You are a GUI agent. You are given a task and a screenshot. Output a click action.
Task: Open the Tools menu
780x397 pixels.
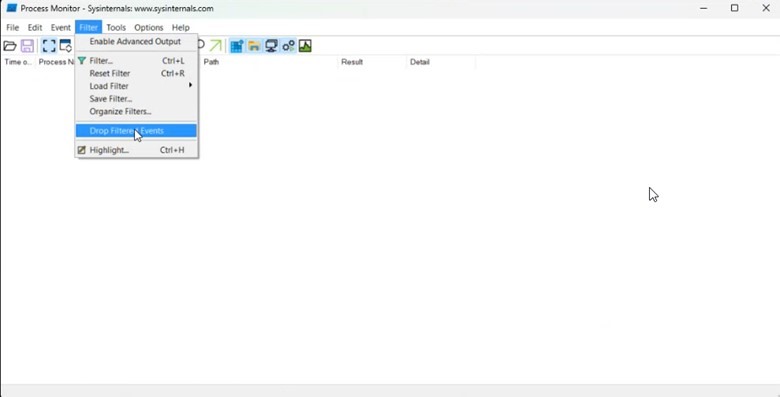tap(116, 27)
